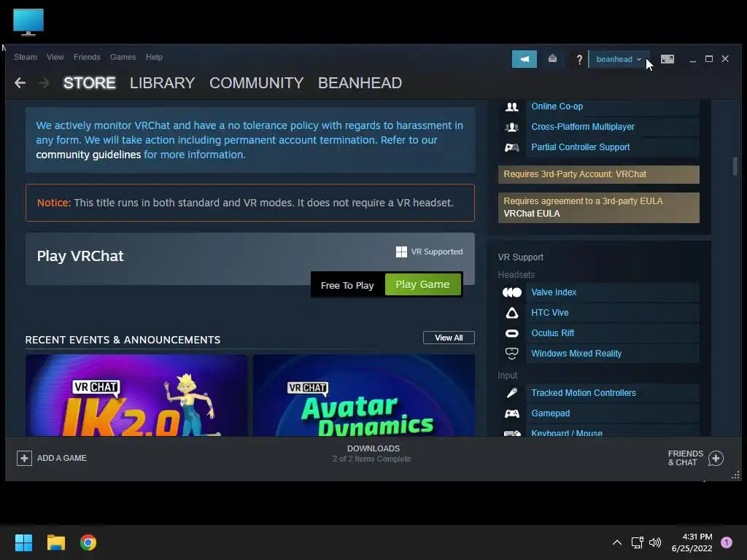Click the Friends & Chat plus bubble icon
This screenshot has height=560, width=747.
[716, 458]
